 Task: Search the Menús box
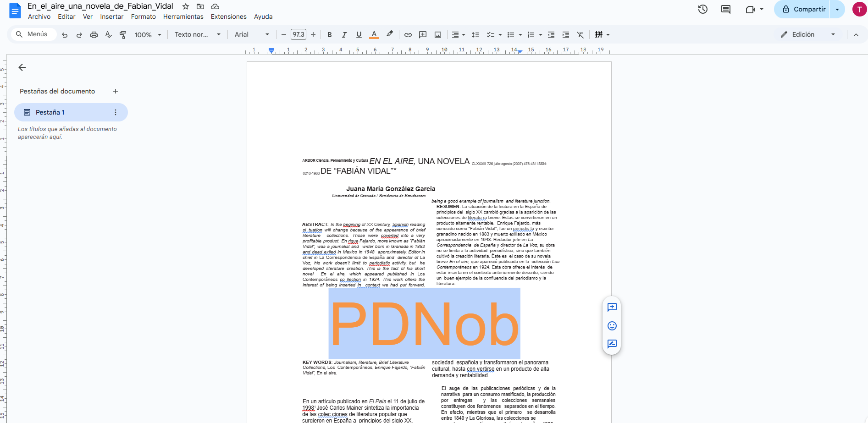coord(33,34)
